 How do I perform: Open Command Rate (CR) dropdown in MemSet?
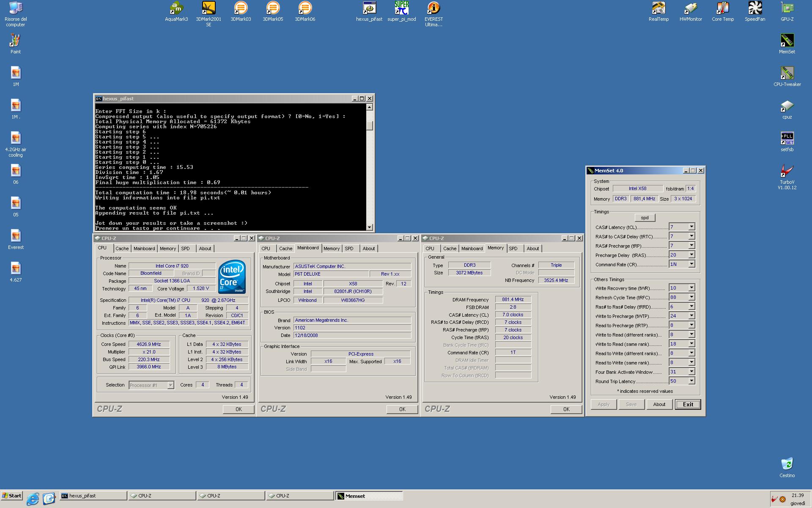click(691, 264)
